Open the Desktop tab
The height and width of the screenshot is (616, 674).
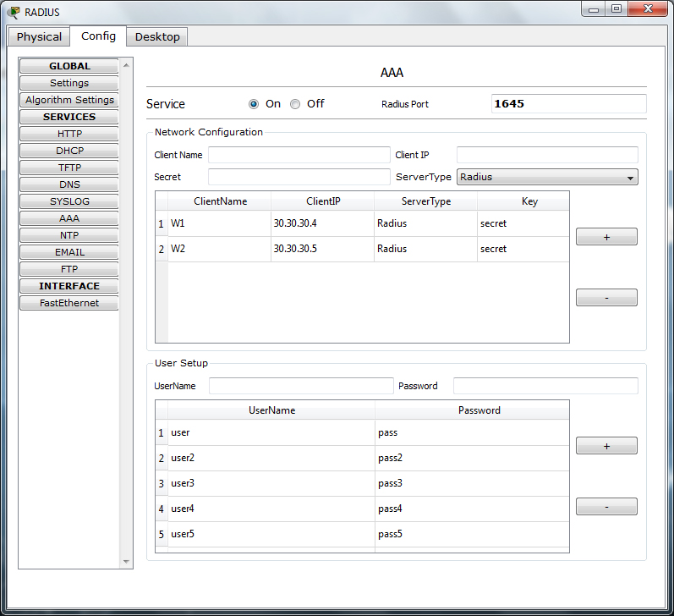157,37
